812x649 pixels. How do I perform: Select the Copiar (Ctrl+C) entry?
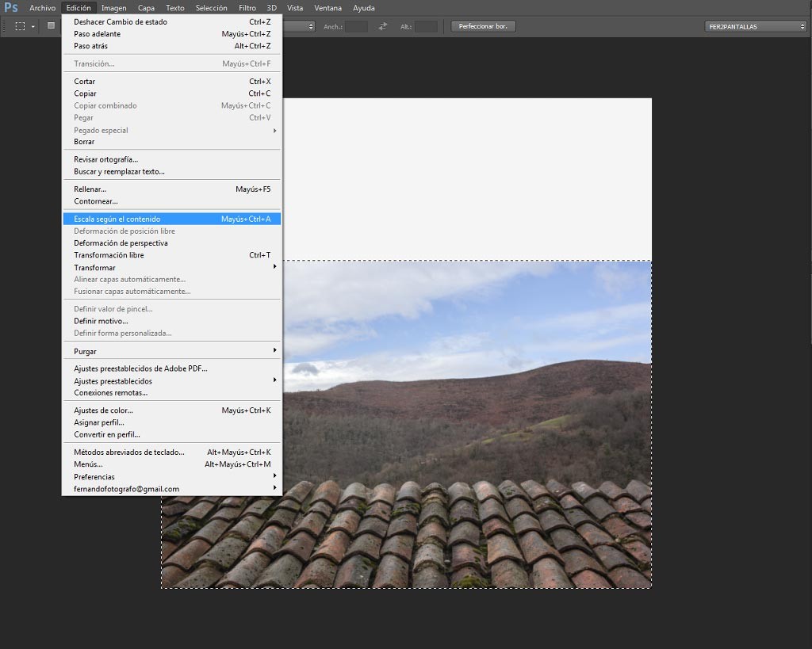pyautogui.click(x=172, y=94)
